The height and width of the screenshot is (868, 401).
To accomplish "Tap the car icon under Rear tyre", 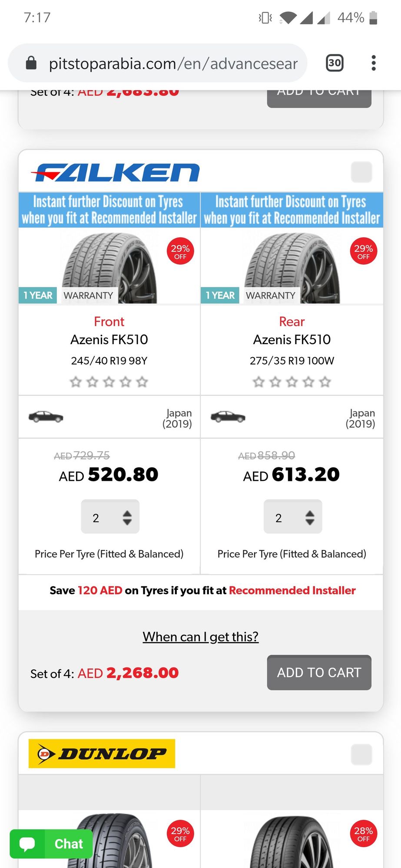I will point(228,417).
